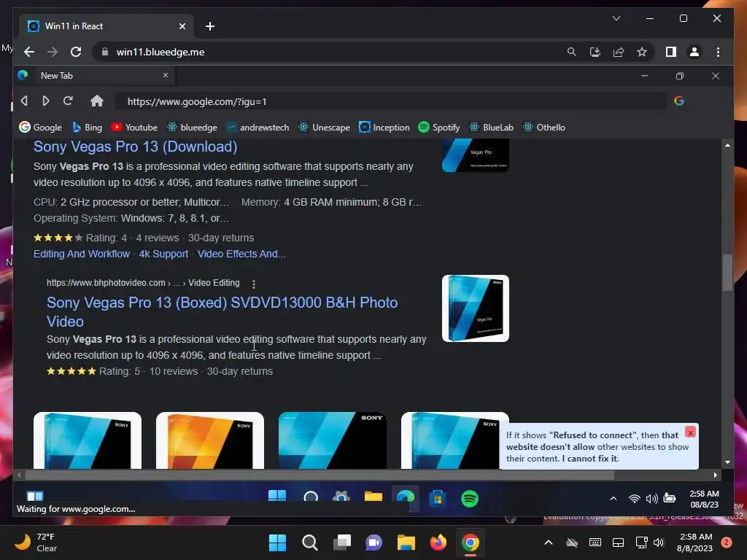
Task: Open the BlueLab bookmark
Action: 491,127
